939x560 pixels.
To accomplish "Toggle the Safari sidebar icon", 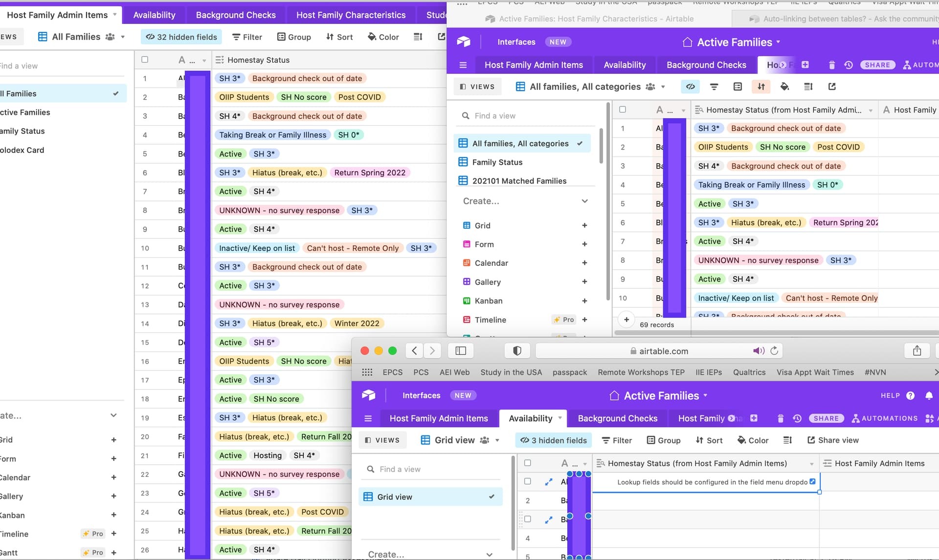I will (x=461, y=350).
